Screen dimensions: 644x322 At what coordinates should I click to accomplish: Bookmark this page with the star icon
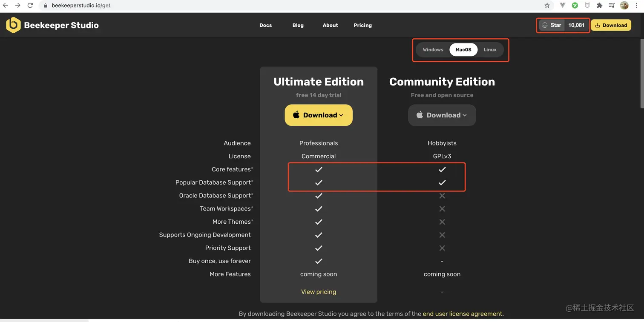547,6
